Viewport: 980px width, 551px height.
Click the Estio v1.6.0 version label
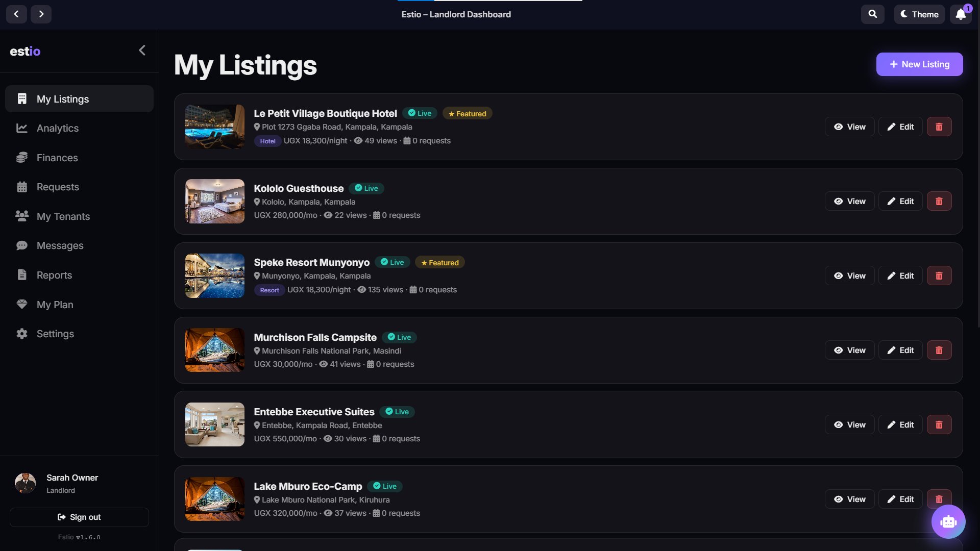pyautogui.click(x=79, y=537)
